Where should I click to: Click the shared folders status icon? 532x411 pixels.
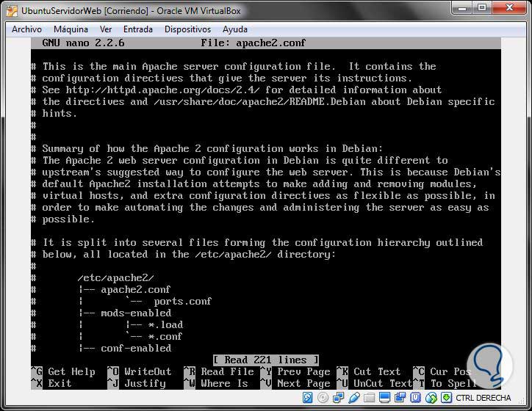pyautogui.click(x=369, y=398)
